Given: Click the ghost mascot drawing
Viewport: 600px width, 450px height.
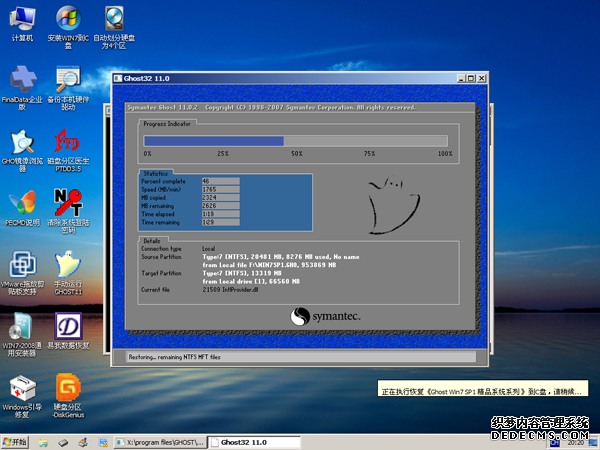Looking at the screenshot, I should coord(393,205).
